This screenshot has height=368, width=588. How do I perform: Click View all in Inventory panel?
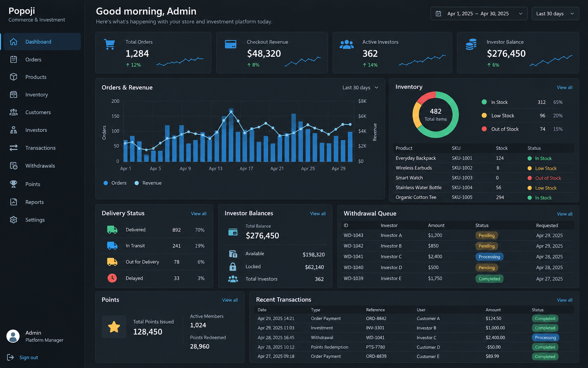(564, 88)
